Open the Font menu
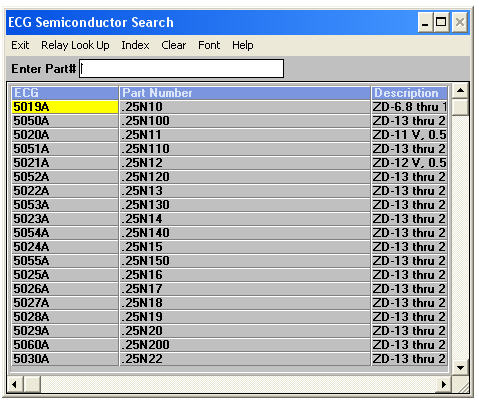The image size is (479, 402). [209, 45]
